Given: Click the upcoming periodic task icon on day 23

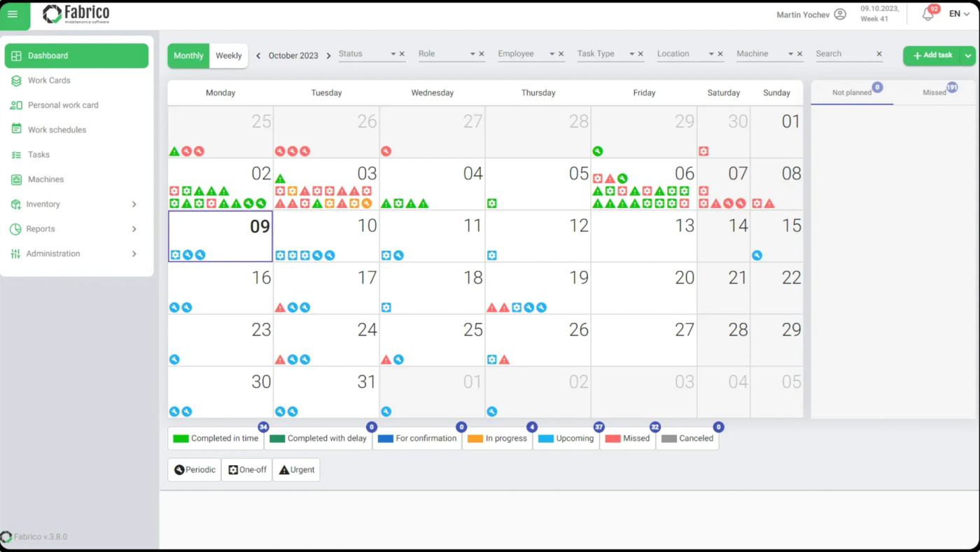Looking at the screenshot, I should tap(174, 359).
